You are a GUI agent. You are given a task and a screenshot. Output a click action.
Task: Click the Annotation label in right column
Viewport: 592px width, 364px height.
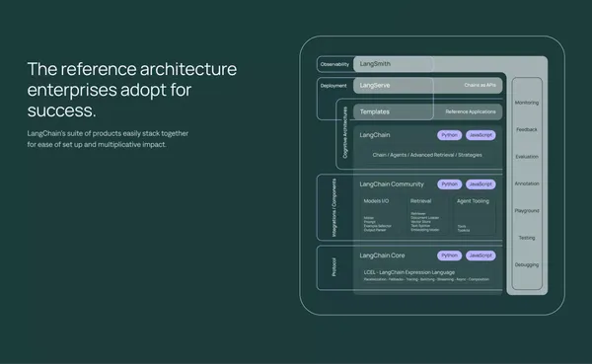point(527,183)
